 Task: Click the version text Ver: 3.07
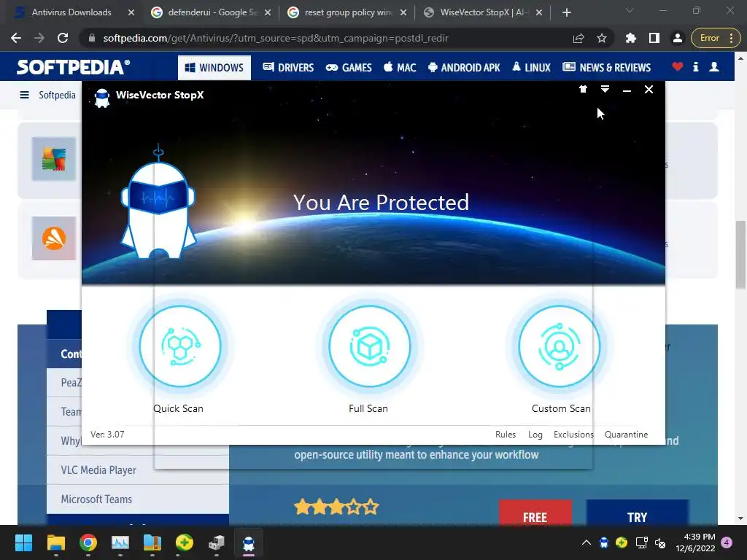107,435
